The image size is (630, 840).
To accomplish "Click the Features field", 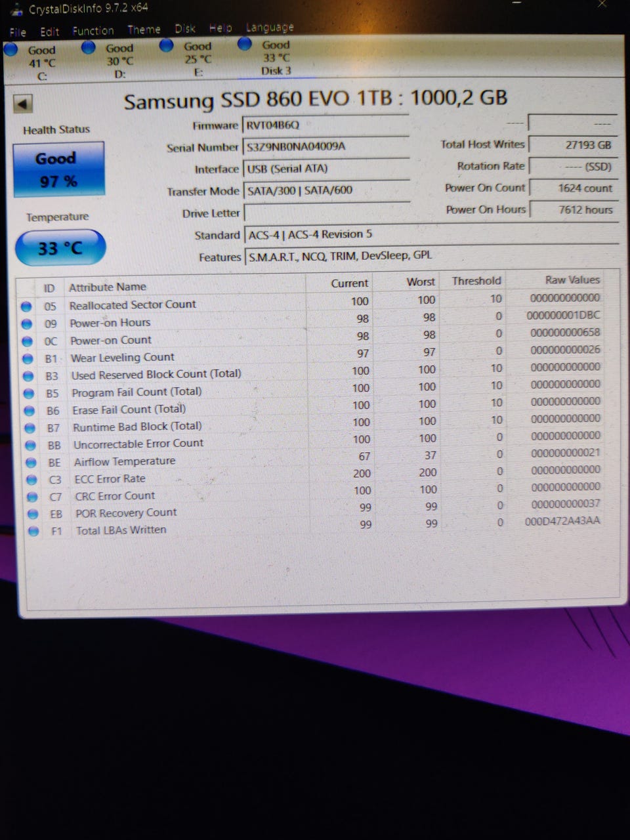I will pyautogui.click(x=431, y=256).
